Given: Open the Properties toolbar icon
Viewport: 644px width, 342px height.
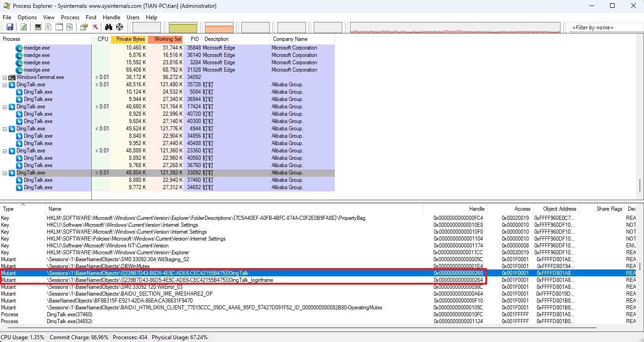Looking at the screenshot, I should 84,27.
